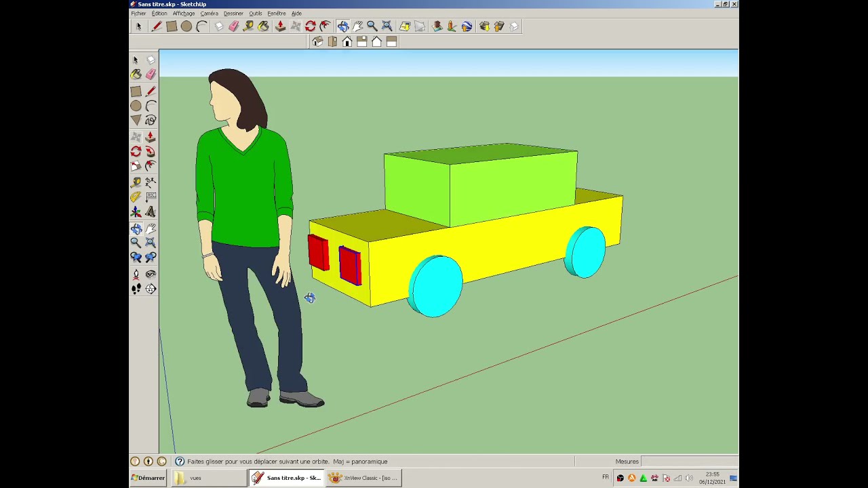The height and width of the screenshot is (488, 868).
Task: Choose Offset tool in the horizontal toolbar
Action: pos(325,26)
